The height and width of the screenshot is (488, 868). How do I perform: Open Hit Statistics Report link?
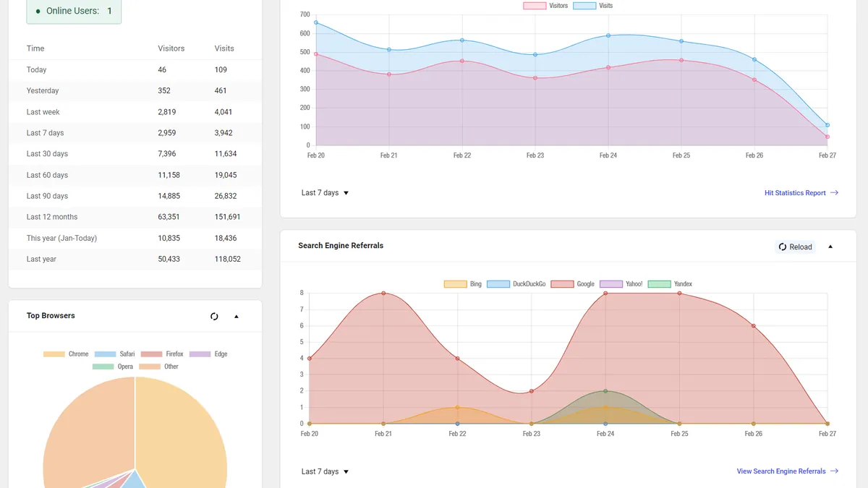[801, 193]
